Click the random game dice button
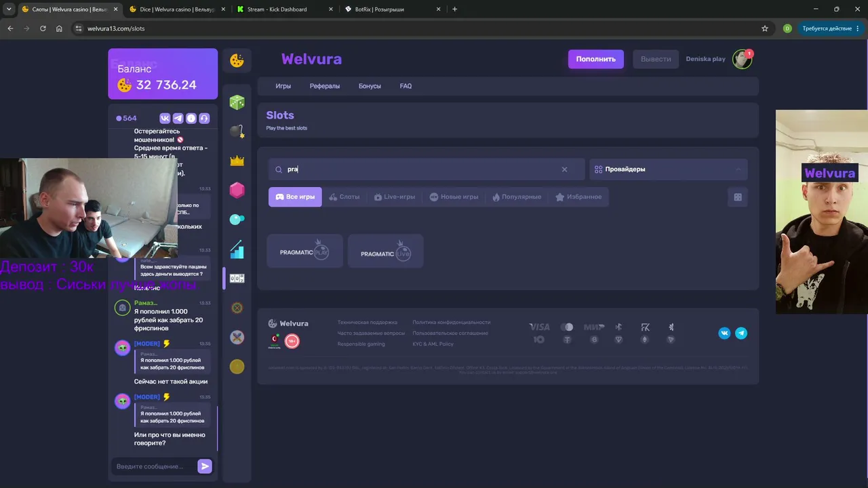This screenshot has width=868, height=488. coord(738,197)
